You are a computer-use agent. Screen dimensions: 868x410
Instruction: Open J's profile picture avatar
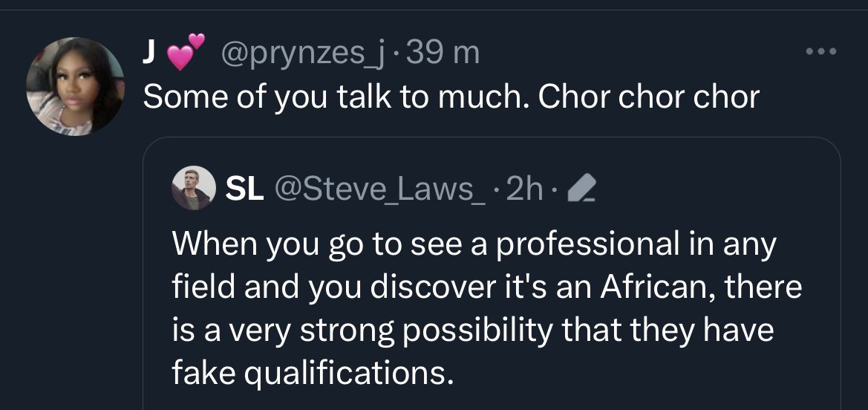click(x=76, y=86)
